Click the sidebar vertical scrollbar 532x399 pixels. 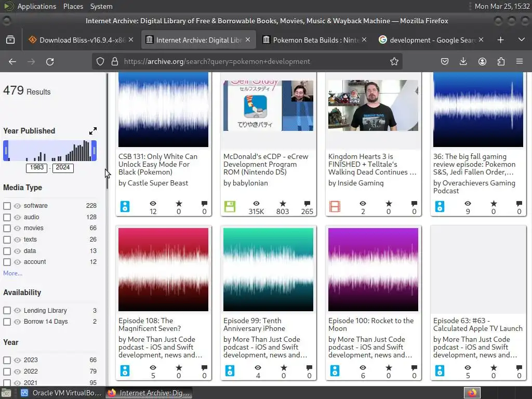point(107,131)
